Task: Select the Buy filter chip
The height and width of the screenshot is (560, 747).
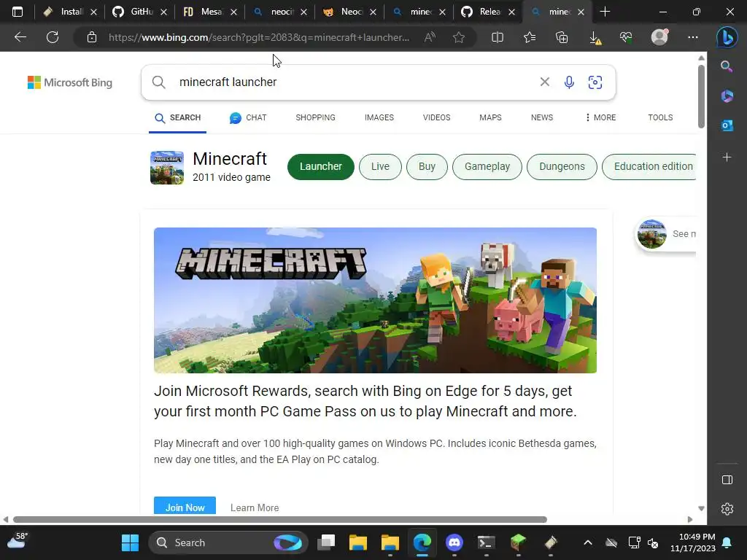Action: (x=427, y=167)
